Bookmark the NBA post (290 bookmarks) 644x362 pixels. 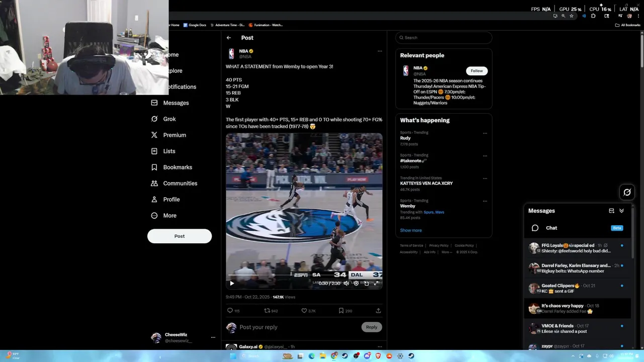coord(345,311)
